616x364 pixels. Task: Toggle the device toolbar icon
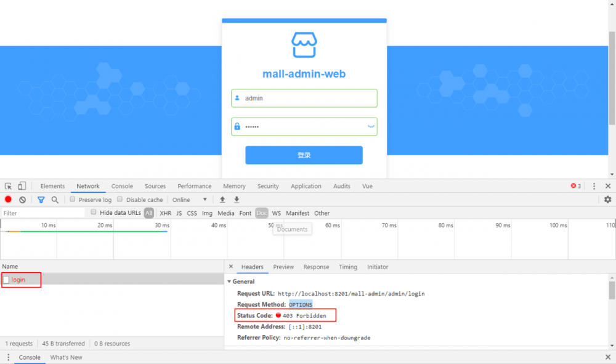[22, 186]
